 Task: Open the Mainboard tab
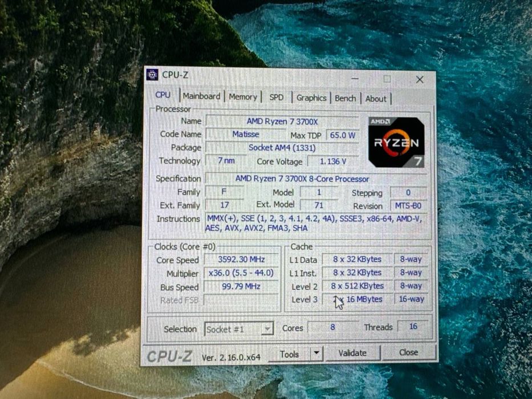pos(202,96)
